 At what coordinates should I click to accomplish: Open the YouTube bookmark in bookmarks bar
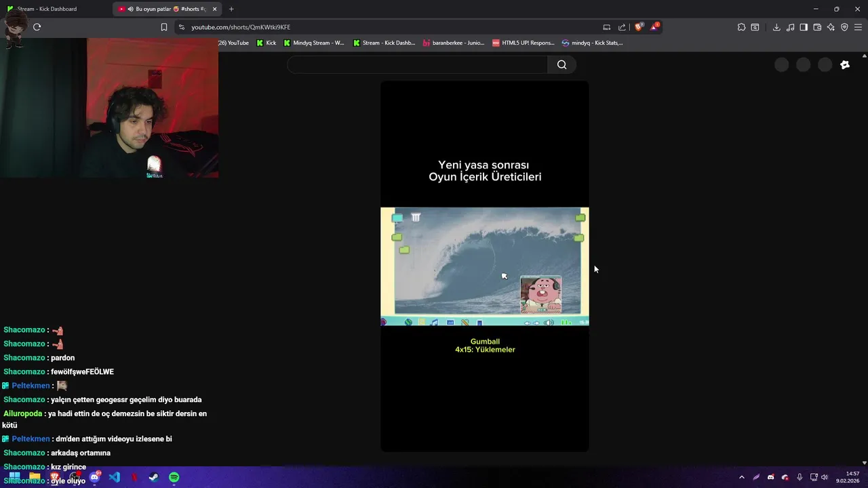point(234,43)
